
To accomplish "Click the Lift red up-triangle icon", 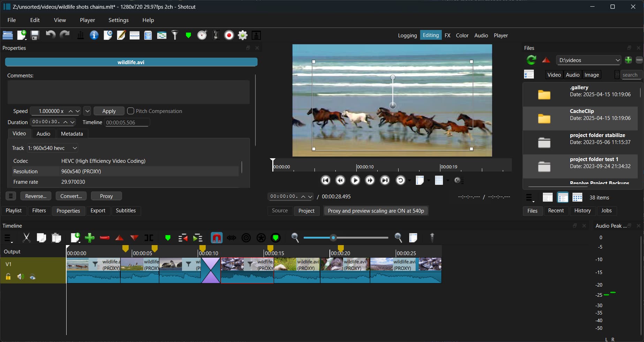I will tap(119, 238).
